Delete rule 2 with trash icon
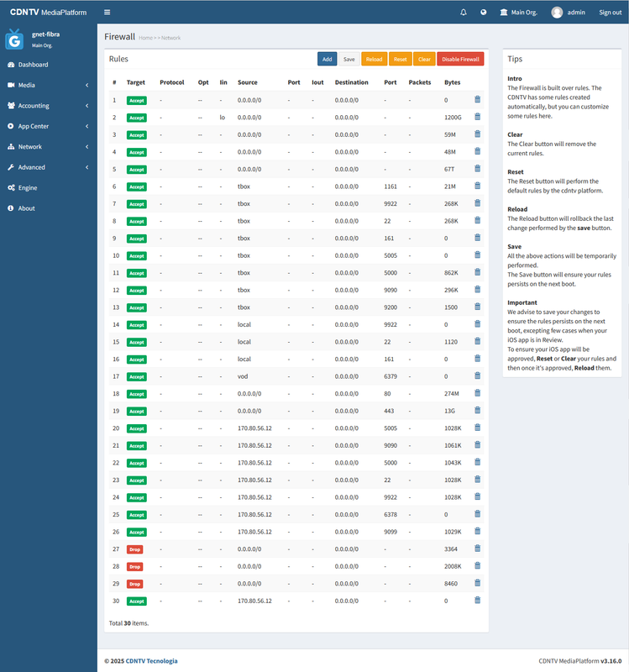The width and height of the screenshot is (629, 672). coord(477,117)
